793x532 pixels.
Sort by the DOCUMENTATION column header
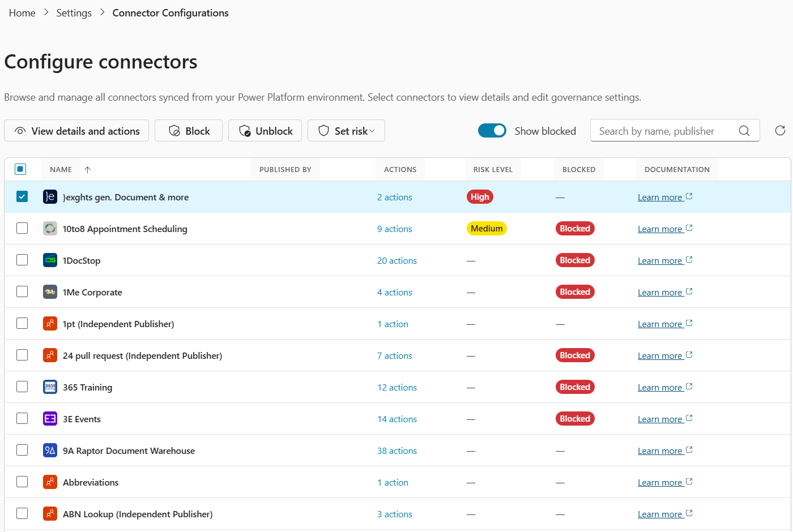pos(677,169)
